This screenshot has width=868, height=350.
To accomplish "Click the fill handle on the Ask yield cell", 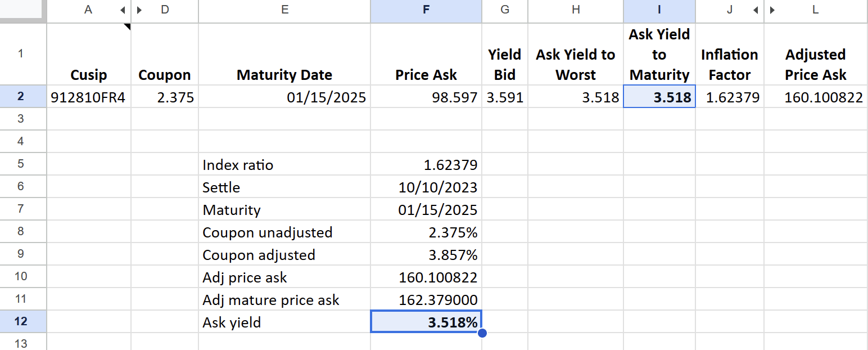I will click(482, 333).
